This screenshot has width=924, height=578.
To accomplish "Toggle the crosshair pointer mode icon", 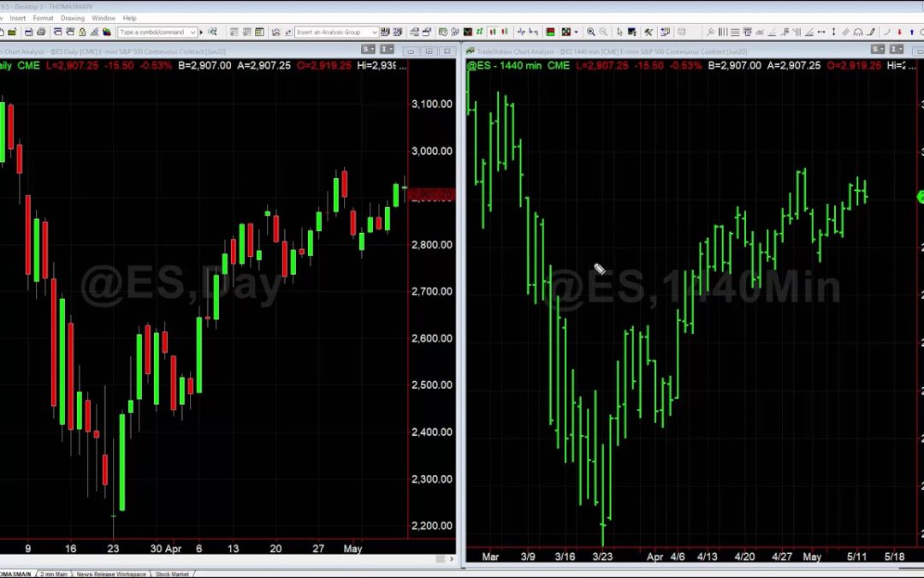I will [x=632, y=33].
